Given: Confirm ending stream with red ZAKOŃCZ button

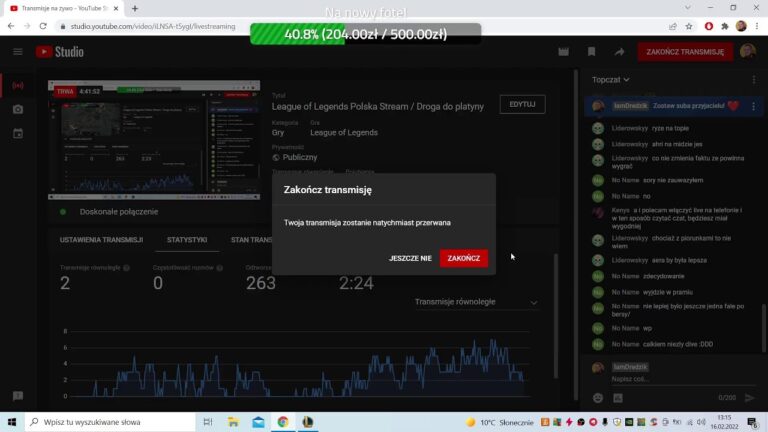Looking at the screenshot, I should point(463,258).
